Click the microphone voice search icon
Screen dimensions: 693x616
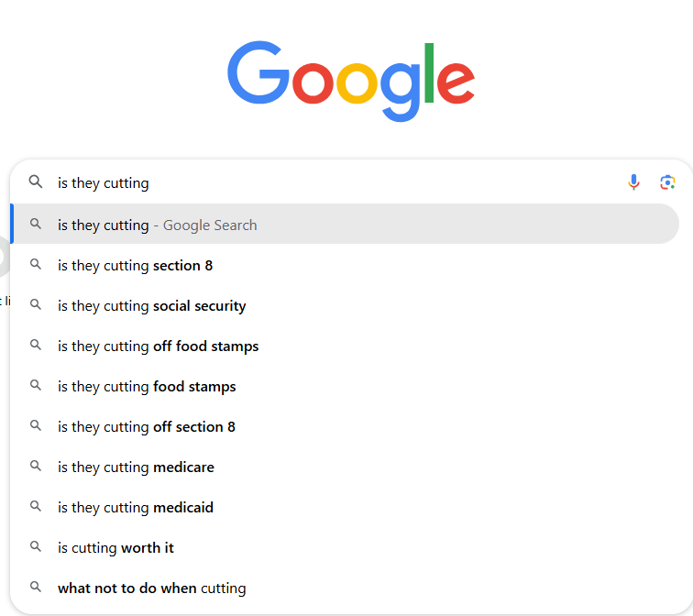point(633,182)
